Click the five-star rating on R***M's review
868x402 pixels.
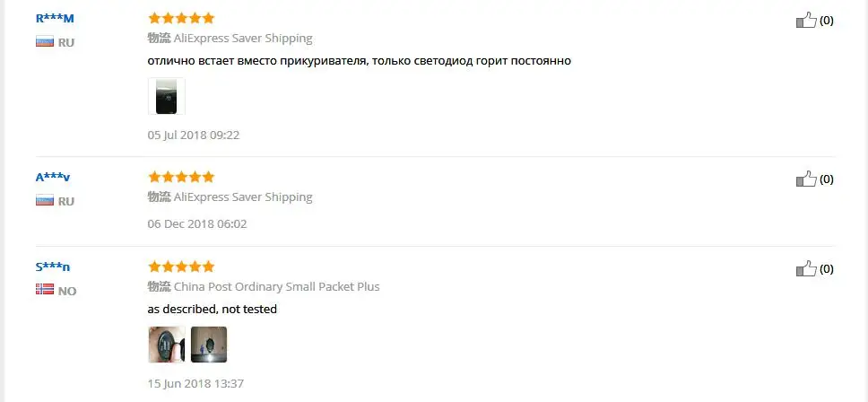[x=181, y=18]
